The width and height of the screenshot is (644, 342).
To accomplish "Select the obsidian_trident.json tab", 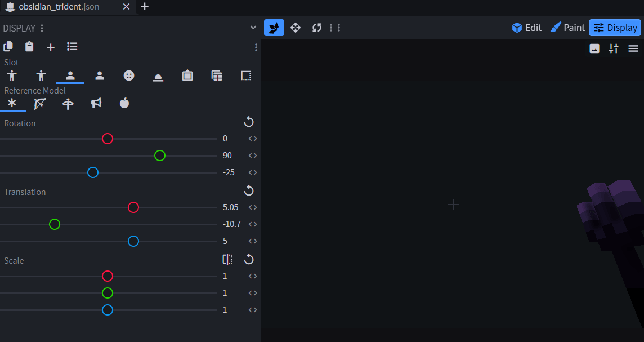I will pos(59,7).
